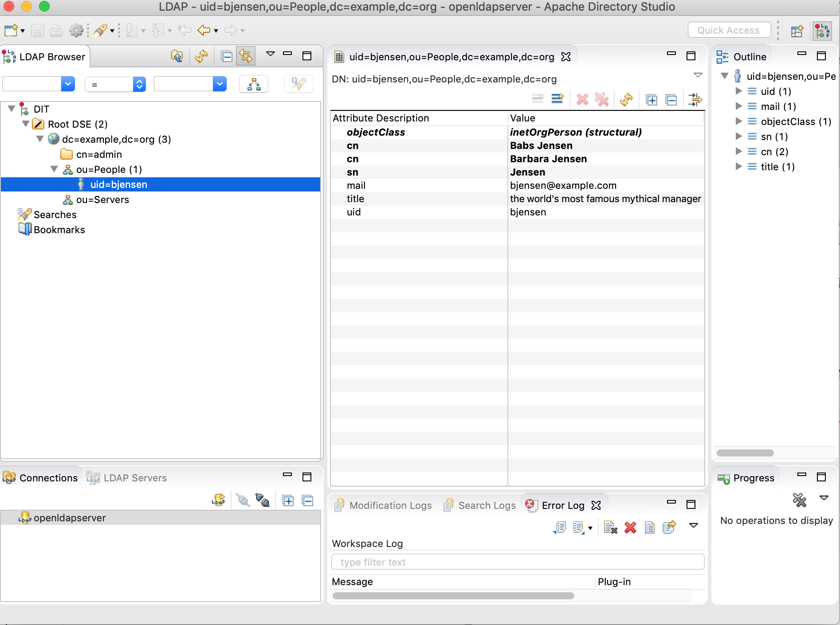Delete the Error Log with red X
The height and width of the screenshot is (625, 840).
[x=630, y=527]
